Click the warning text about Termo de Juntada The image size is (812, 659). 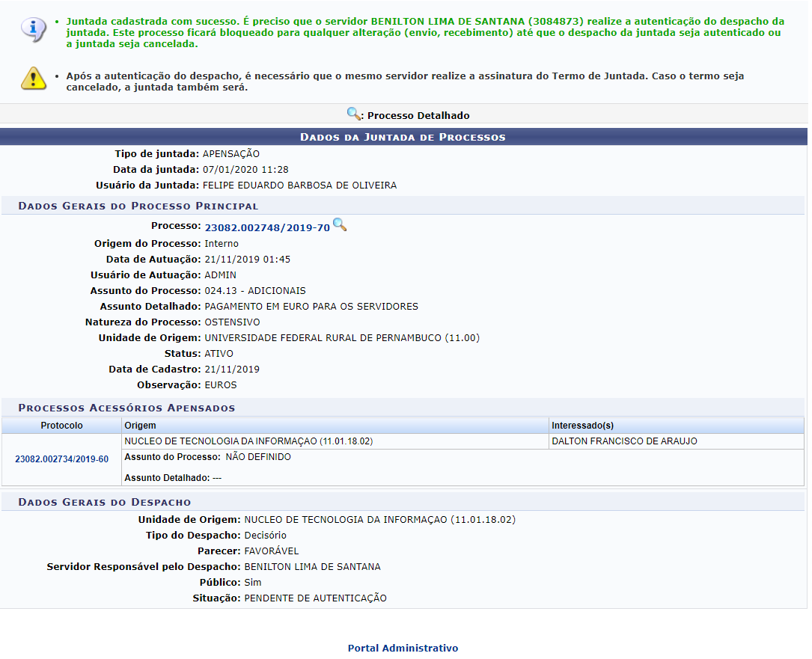click(x=404, y=82)
